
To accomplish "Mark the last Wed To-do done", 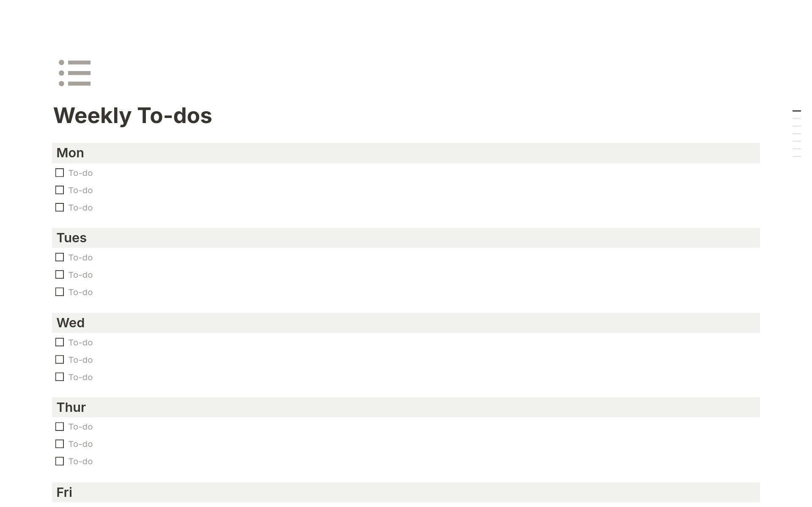I will (x=60, y=377).
